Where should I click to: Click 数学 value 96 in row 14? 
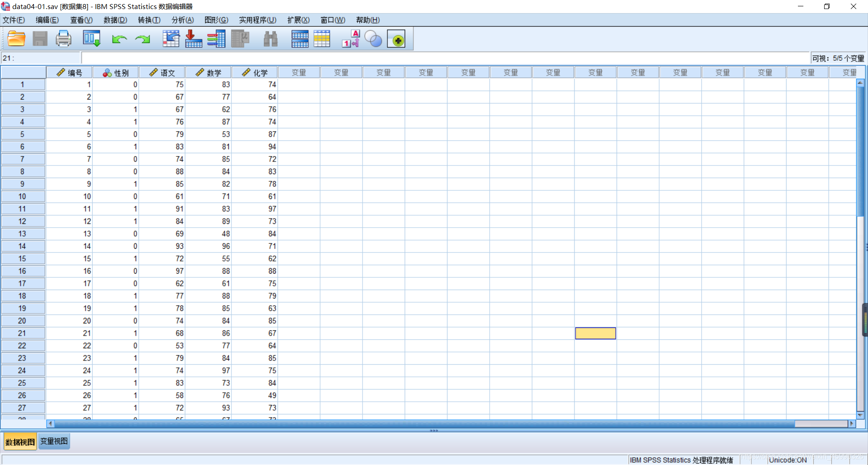(x=208, y=246)
